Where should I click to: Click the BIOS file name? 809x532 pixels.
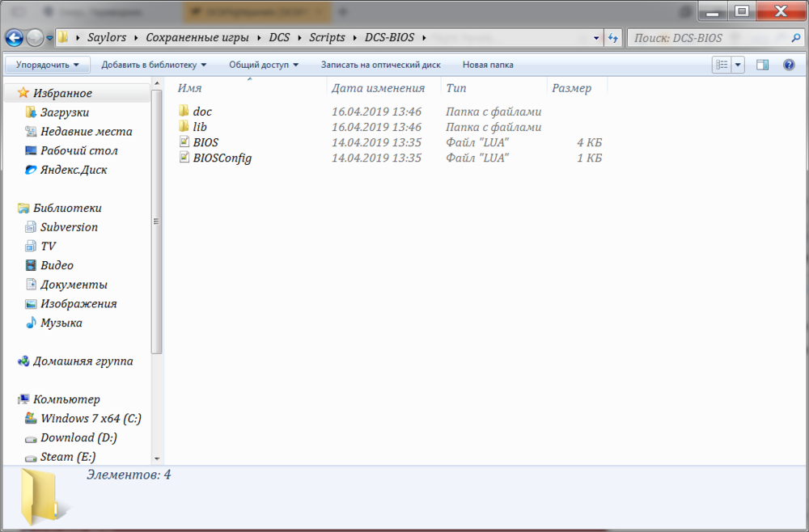(205, 142)
